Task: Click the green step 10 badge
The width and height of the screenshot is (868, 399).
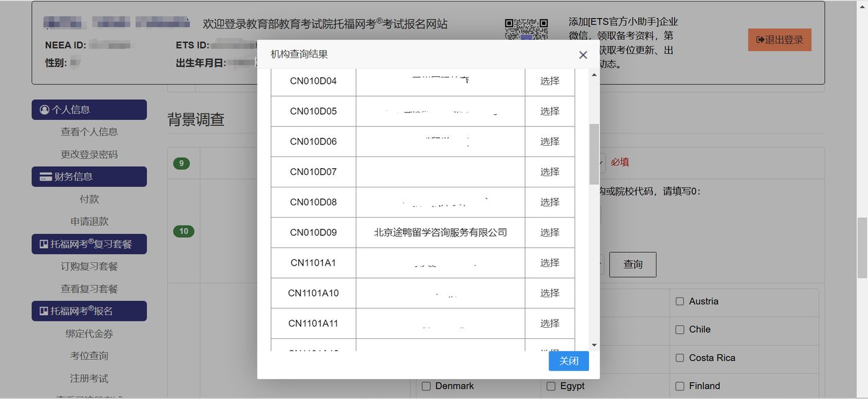Action: (184, 231)
